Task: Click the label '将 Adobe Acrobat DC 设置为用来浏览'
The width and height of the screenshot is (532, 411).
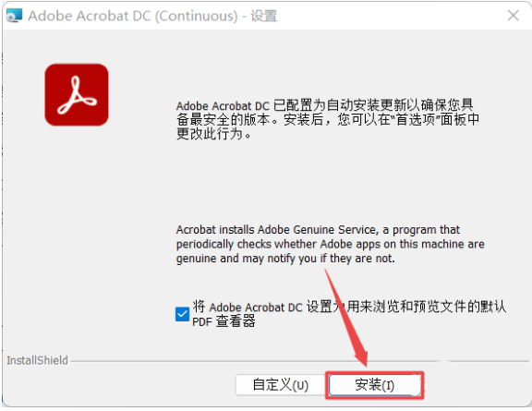Action: [349, 307]
